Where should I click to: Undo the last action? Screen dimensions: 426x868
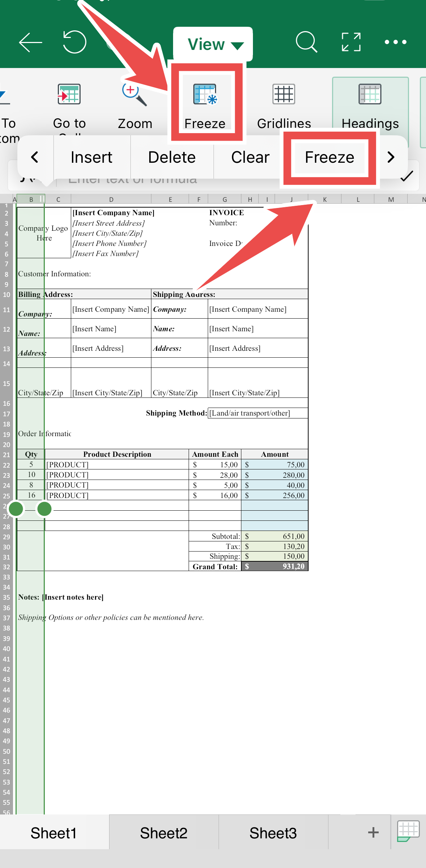[74, 42]
